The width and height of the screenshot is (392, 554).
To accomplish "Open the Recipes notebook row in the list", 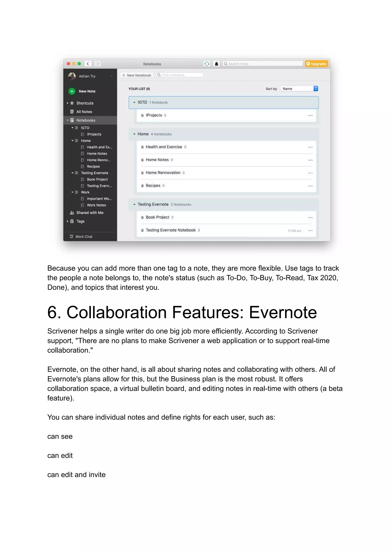I will click(x=226, y=186).
